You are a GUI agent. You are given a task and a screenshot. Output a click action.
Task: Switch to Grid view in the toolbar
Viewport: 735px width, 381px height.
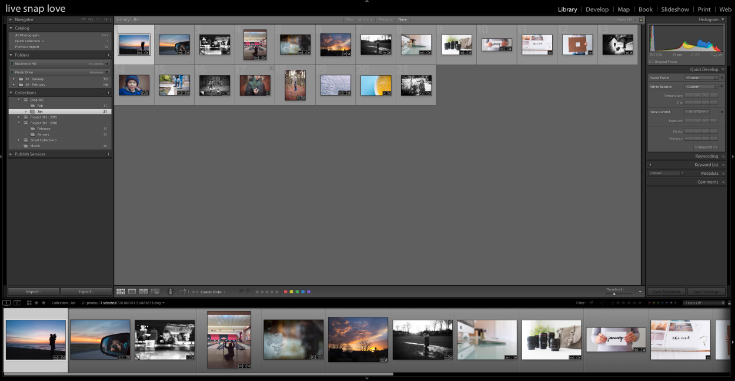click(x=120, y=291)
